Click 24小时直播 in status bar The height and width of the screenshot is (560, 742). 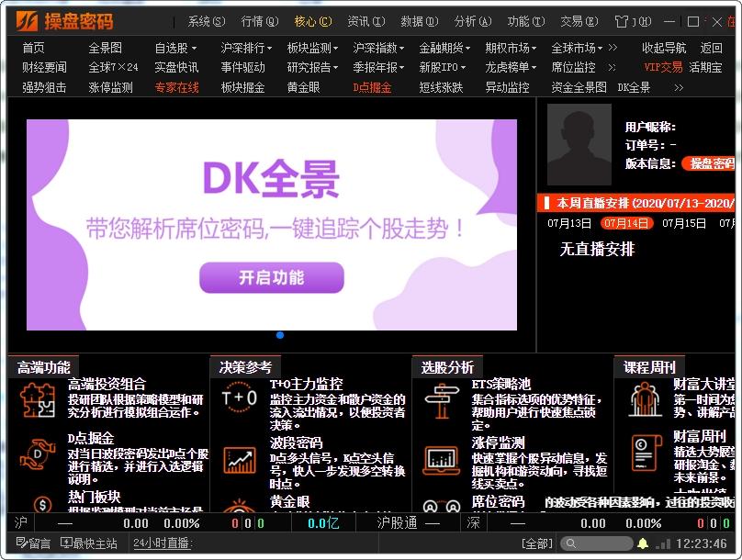pyautogui.click(x=163, y=543)
